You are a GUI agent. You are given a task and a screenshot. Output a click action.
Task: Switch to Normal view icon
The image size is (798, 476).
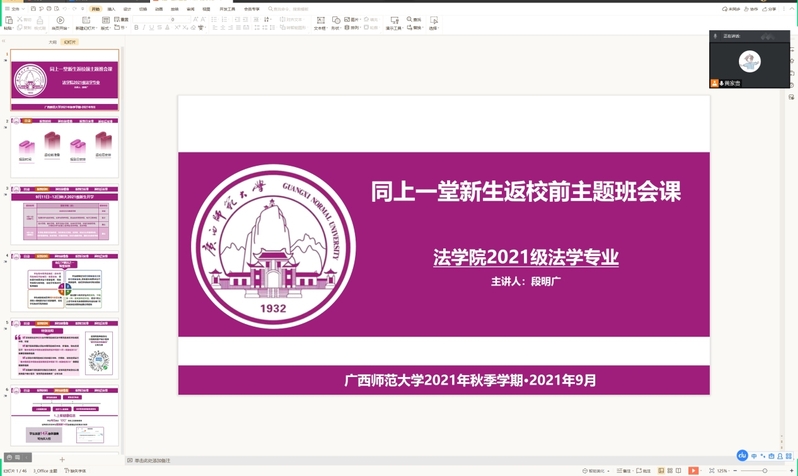click(661, 470)
